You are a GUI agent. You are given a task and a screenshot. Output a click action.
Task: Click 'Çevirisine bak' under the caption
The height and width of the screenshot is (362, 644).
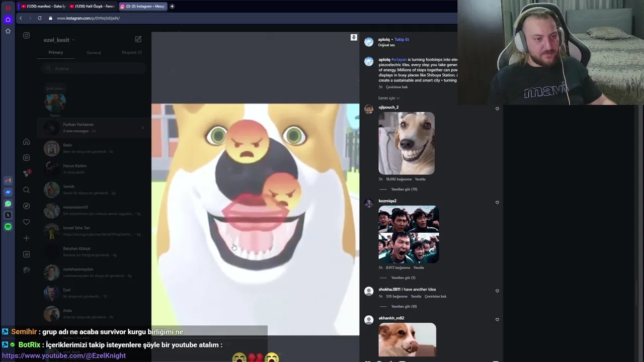pos(397,87)
